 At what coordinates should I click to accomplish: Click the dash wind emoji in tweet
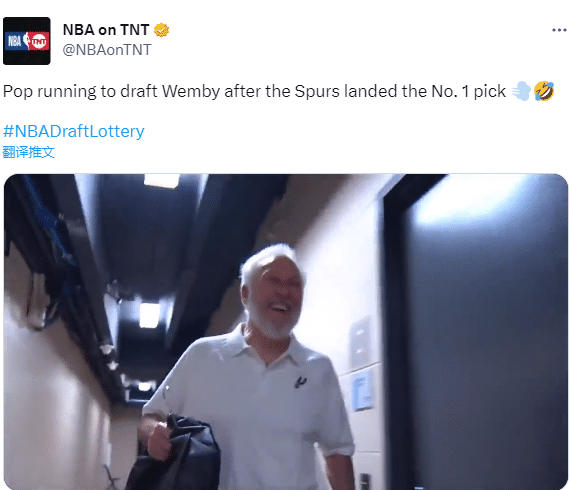click(521, 91)
